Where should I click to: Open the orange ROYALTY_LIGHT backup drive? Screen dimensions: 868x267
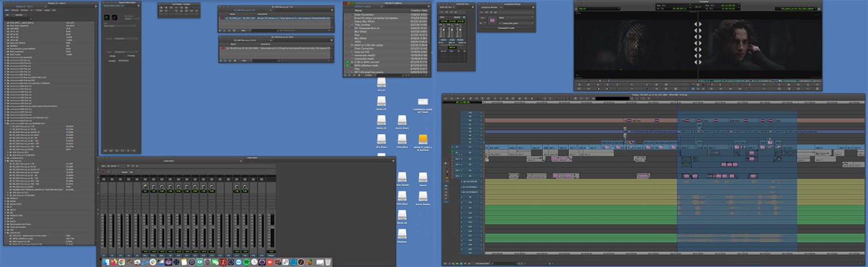click(x=423, y=139)
